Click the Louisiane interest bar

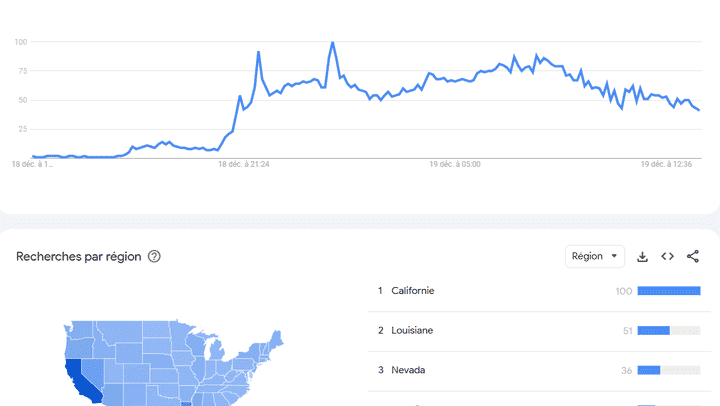[668, 331]
